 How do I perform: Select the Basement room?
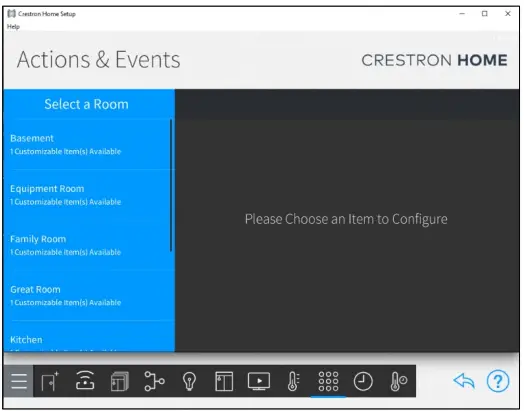coord(87,144)
